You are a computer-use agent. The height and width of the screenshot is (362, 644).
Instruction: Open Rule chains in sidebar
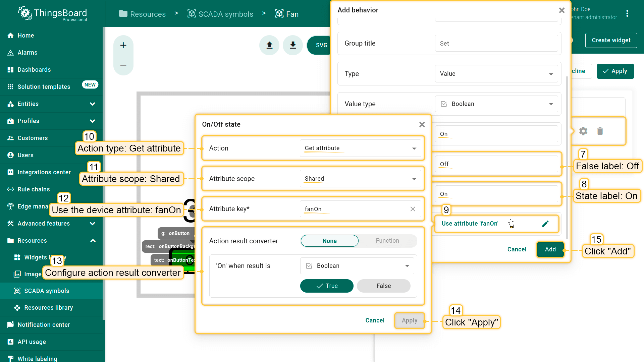coord(34,189)
